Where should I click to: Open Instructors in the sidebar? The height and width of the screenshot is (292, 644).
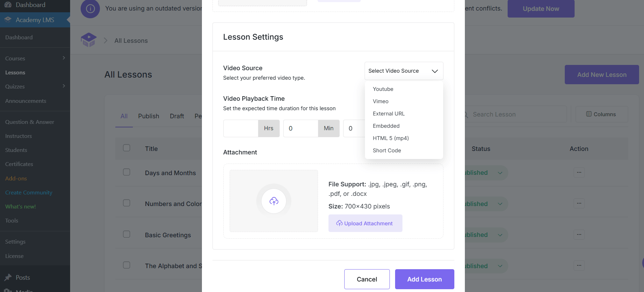click(x=19, y=136)
